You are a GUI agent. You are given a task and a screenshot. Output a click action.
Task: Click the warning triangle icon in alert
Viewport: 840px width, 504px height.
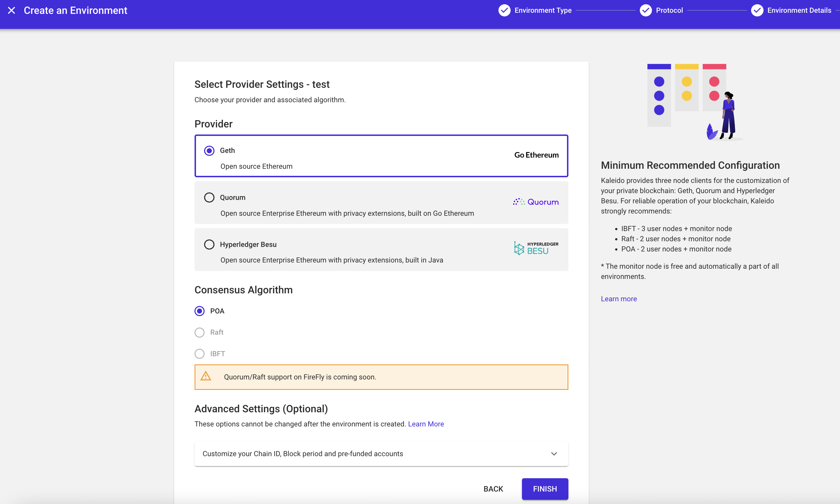(x=206, y=377)
